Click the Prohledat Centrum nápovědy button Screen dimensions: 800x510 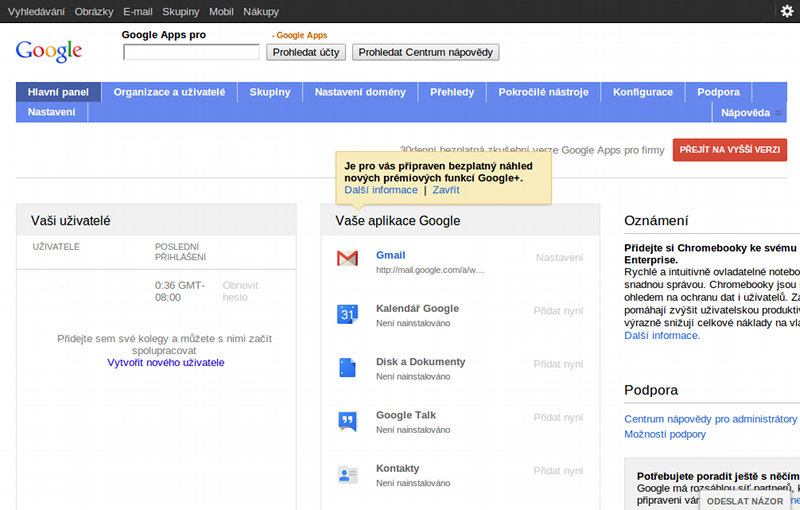pyautogui.click(x=426, y=53)
